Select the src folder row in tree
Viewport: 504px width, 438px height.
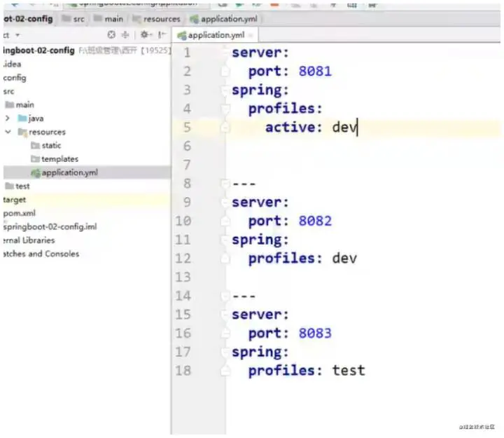click(87, 91)
